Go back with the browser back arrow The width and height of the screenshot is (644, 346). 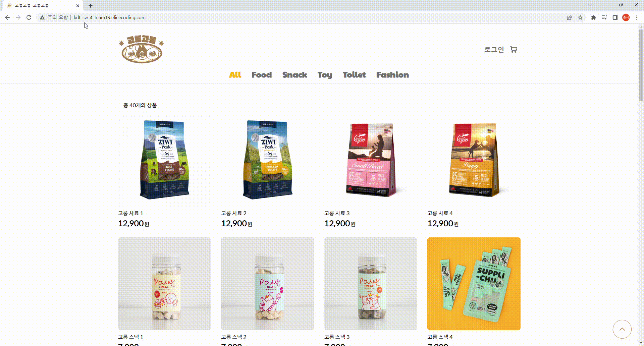[x=7, y=17]
